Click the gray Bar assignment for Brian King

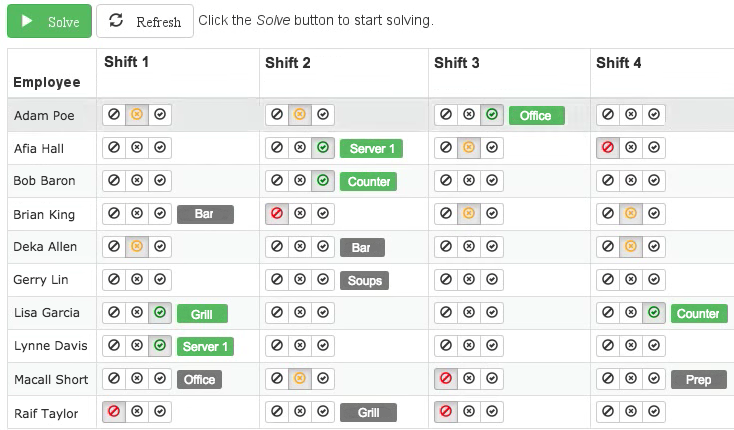[205, 214]
